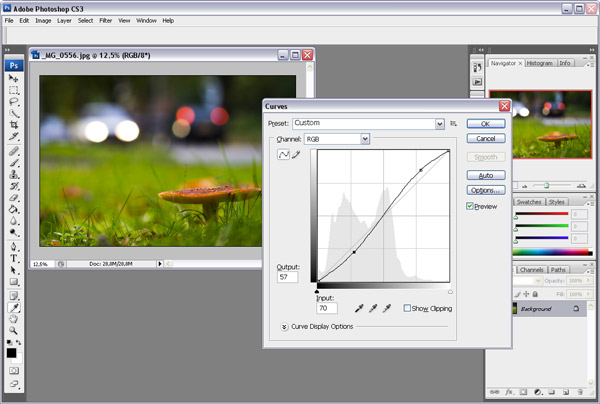The height and width of the screenshot is (404, 600).
Task: Select the Eyedropper tool in toolbox
Action: tap(14, 308)
